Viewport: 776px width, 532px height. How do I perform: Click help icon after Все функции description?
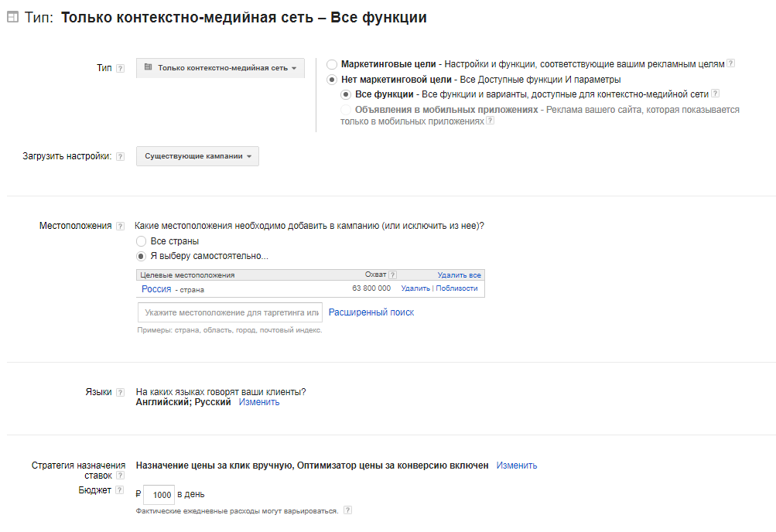coord(714,95)
